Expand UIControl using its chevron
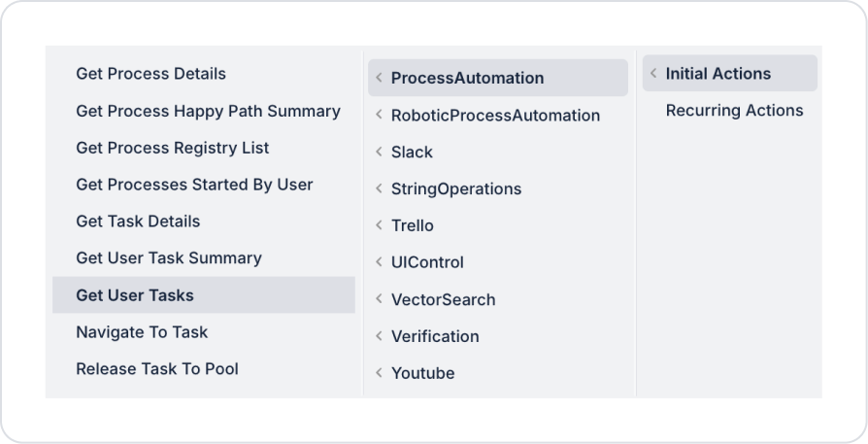 (379, 262)
